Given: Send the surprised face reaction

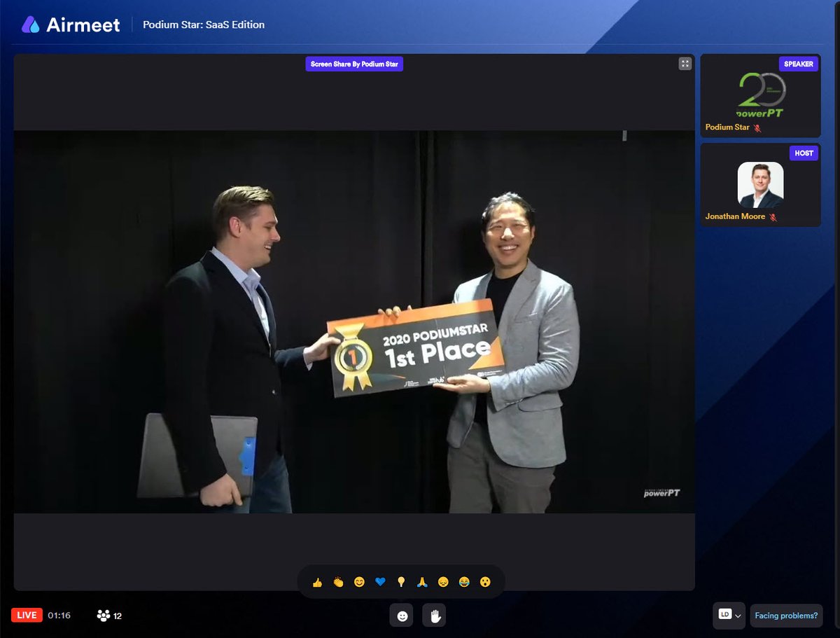Looking at the screenshot, I should click(x=485, y=582).
